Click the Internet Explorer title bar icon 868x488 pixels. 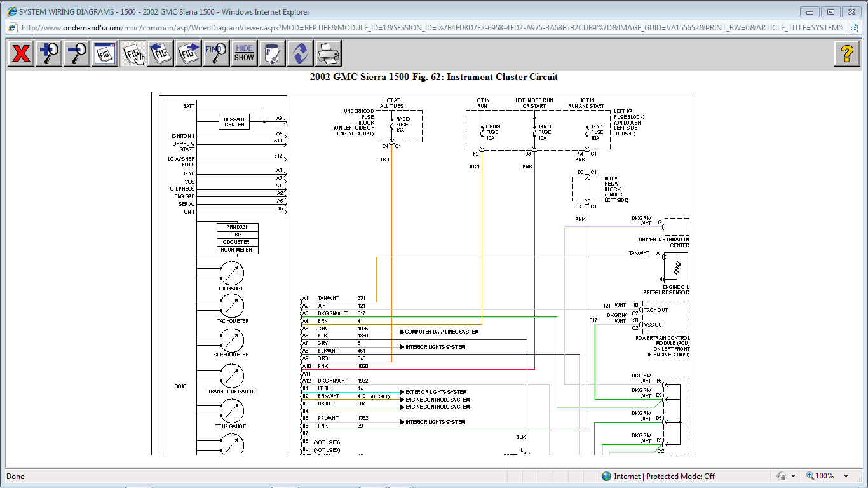tap(11, 11)
